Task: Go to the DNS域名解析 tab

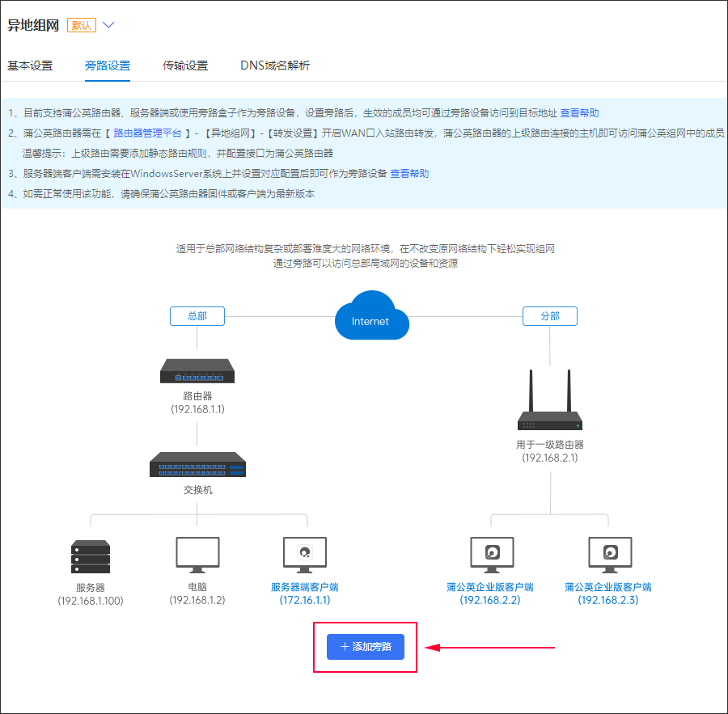Action: point(275,65)
